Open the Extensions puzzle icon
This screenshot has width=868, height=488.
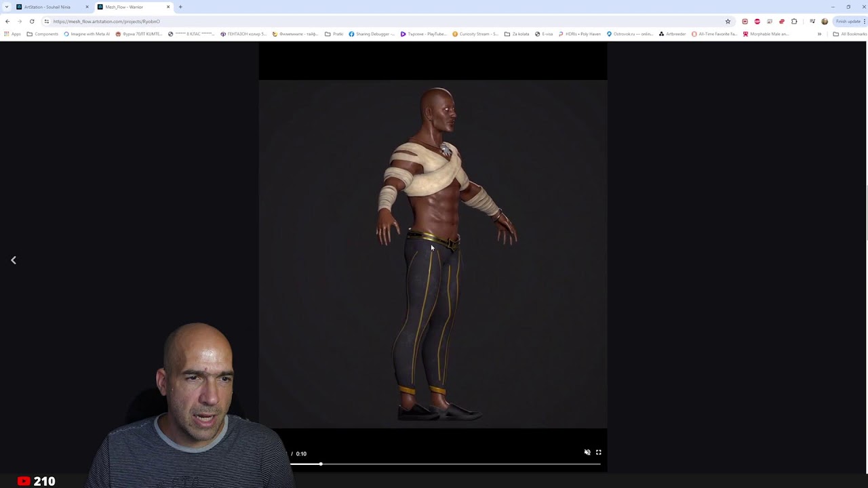coord(794,21)
